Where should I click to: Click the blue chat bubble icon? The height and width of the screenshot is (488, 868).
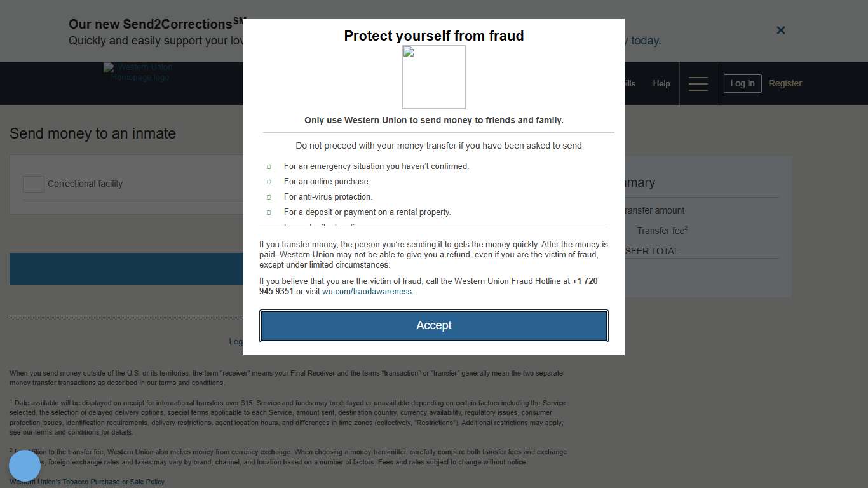(x=25, y=466)
